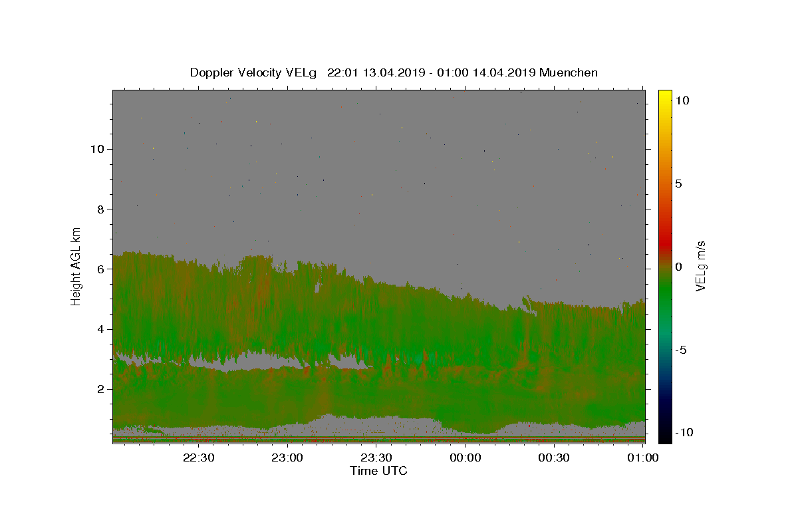Click the black bottom of the colorbar

(x=665, y=436)
